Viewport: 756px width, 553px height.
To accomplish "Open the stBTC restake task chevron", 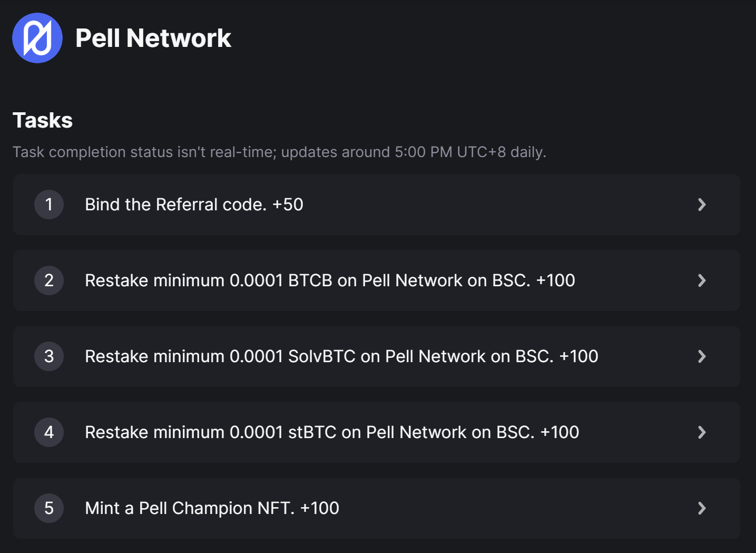I will pos(702,432).
